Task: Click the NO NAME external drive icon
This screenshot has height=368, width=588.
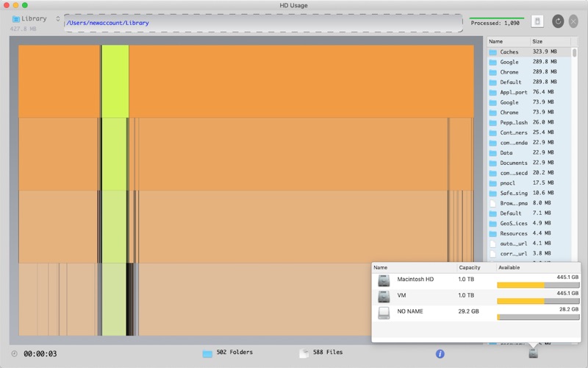Action: coord(384,314)
